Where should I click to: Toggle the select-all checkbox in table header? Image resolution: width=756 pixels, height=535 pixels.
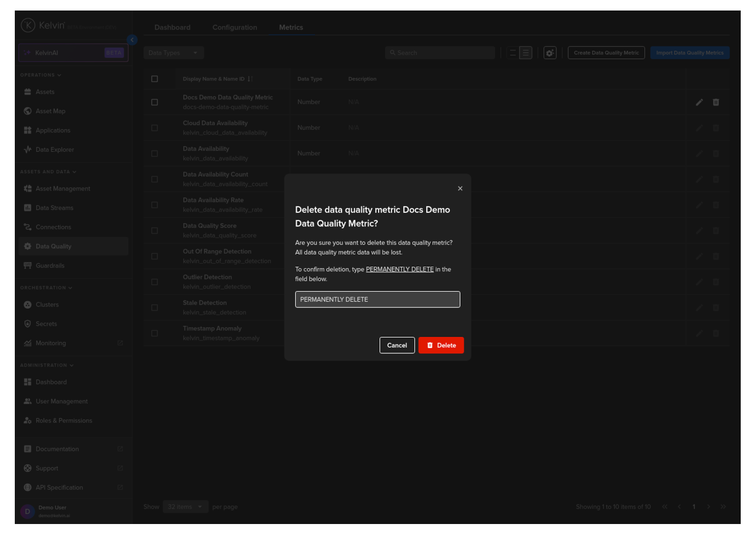(155, 79)
